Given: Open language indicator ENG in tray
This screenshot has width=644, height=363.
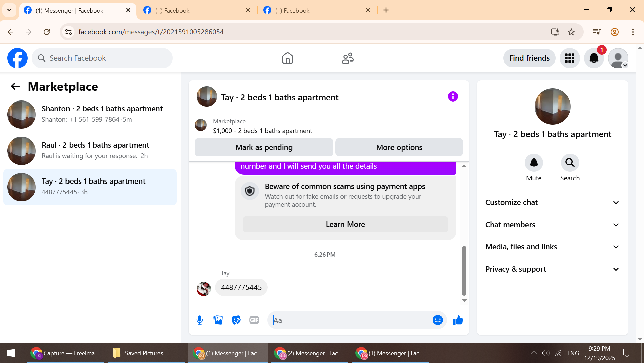Looking at the screenshot, I should (x=573, y=353).
